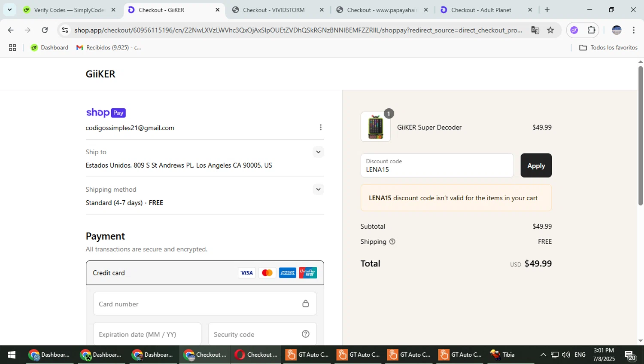Open the Opera Checkout taskbar item
The height and width of the screenshot is (364, 644).
pos(256,355)
